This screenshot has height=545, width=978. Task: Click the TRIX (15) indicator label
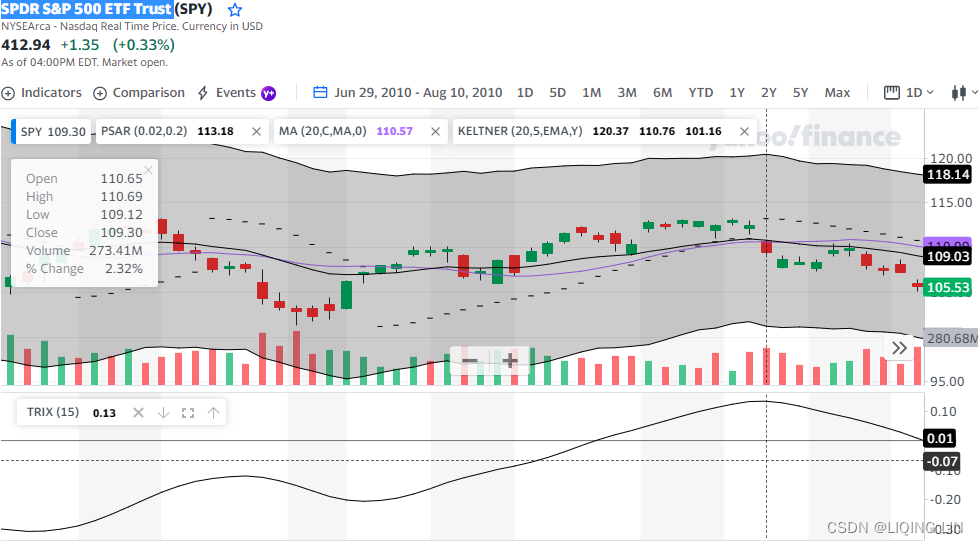(x=53, y=412)
